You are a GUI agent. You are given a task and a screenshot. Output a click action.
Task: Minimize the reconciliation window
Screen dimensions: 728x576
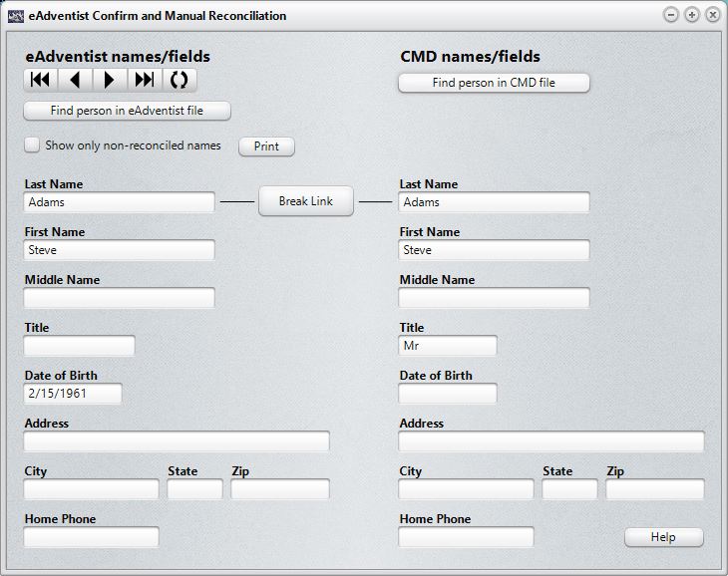(x=671, y=15)
